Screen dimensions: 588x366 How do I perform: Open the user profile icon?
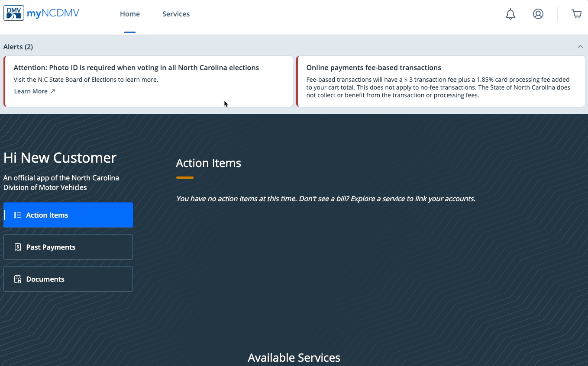538,14
